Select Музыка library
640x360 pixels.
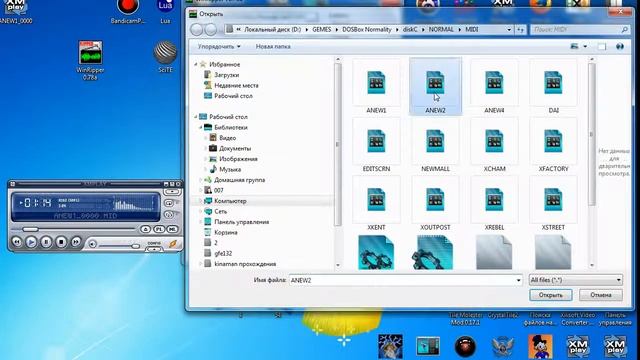(x=230, y=169)
